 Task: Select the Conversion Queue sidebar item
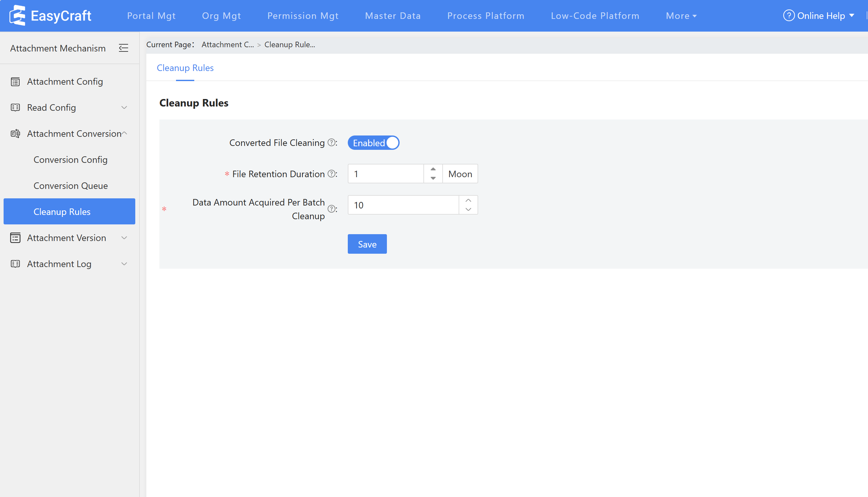(x=70, y=186)
